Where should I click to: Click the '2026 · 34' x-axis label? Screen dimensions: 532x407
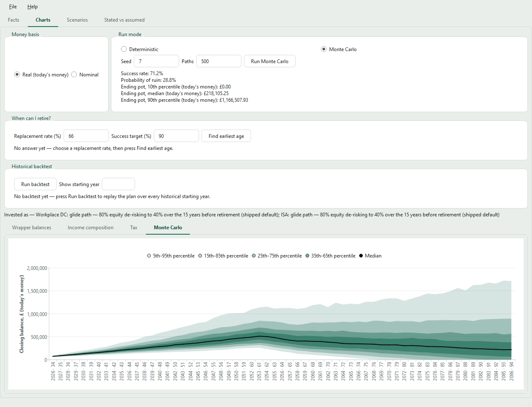click(53, 371)
